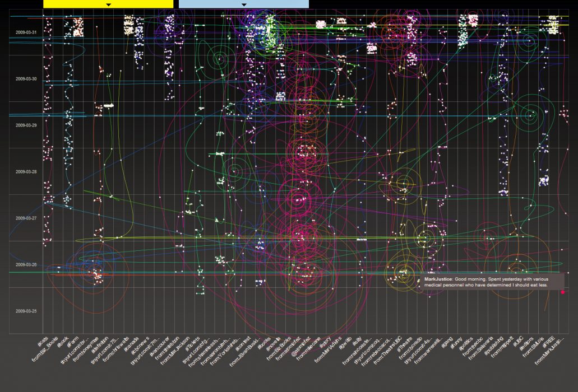Open the yellow dropdown at the top
578x392 pixels.
(x=108, y=4)
